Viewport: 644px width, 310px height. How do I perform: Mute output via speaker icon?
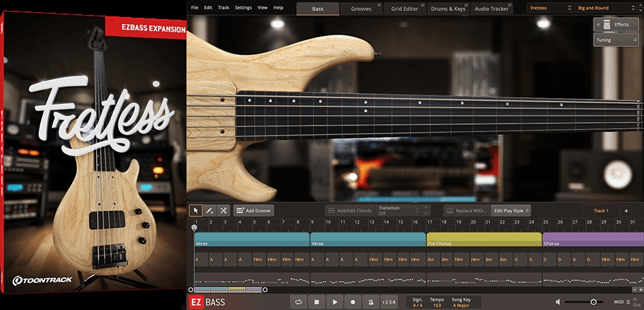tap(558, 303)
